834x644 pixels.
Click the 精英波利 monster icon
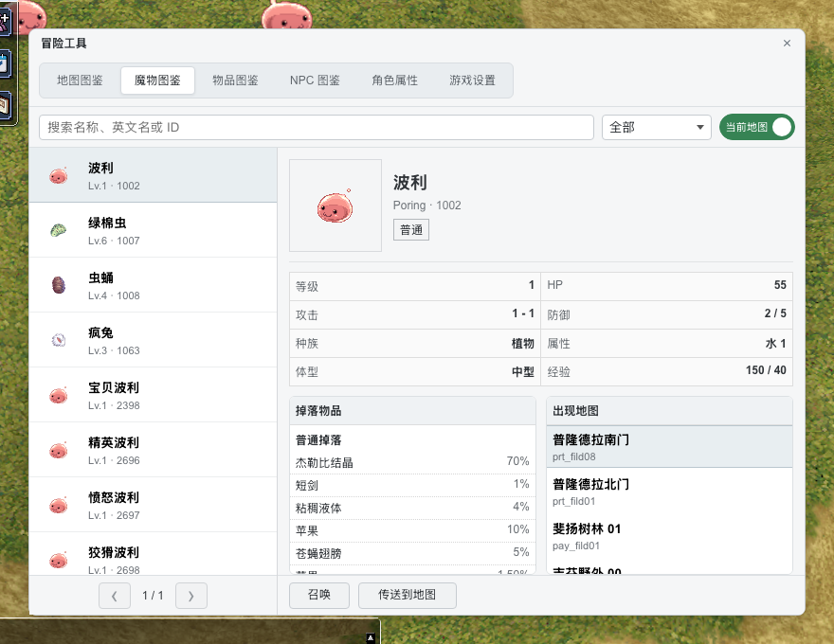[x=59, y=450]
